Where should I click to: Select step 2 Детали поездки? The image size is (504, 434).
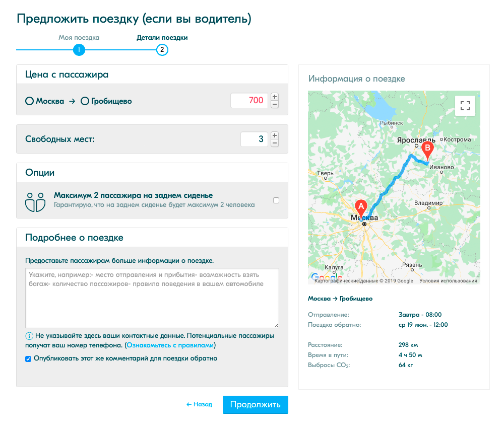coord(162,50)
